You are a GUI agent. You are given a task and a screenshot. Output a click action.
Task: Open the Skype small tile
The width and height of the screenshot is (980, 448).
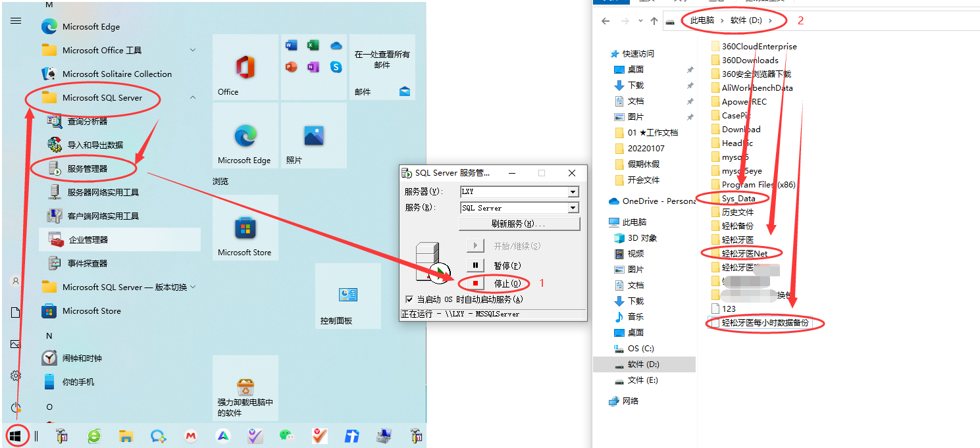coord(336,66)
